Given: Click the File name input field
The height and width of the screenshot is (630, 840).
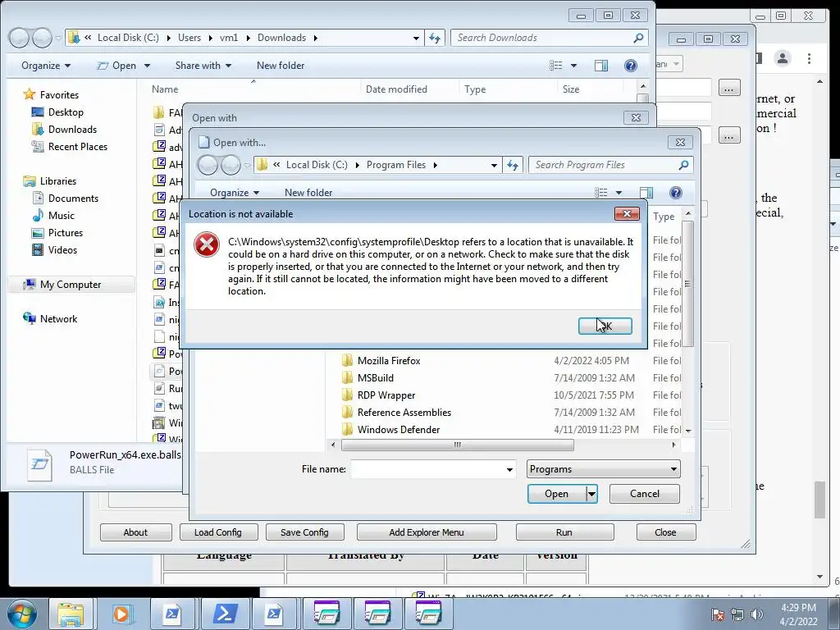Looking at the screenshot, I should (x=427, y=469).
